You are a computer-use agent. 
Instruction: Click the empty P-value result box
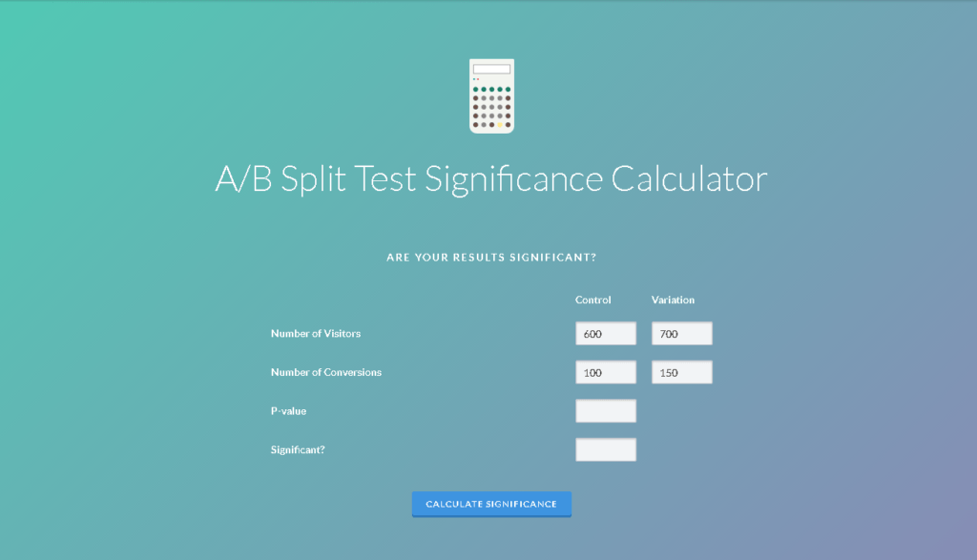click(x=606, y=411)
